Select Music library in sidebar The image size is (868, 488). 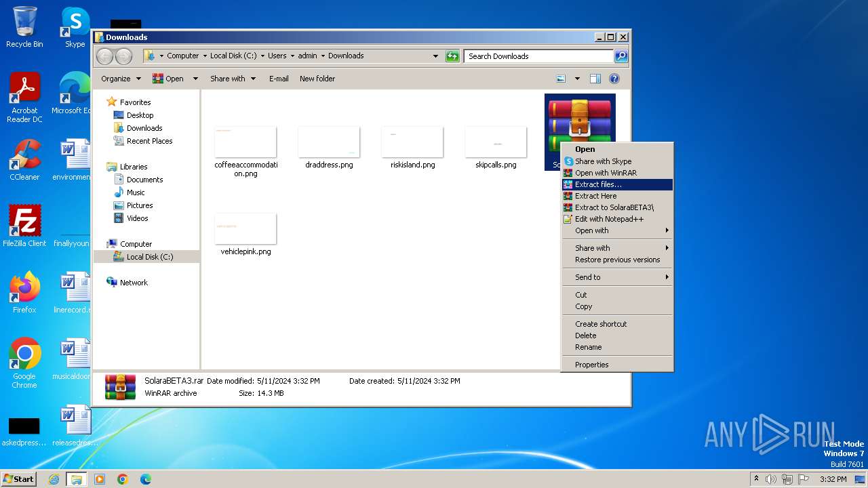tap(136, 192)
